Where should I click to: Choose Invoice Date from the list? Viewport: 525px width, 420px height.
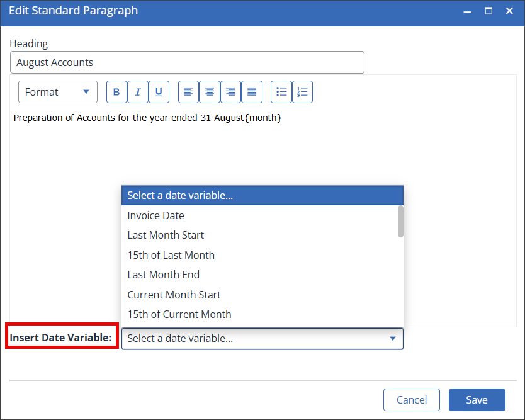(x=155, y=215)
